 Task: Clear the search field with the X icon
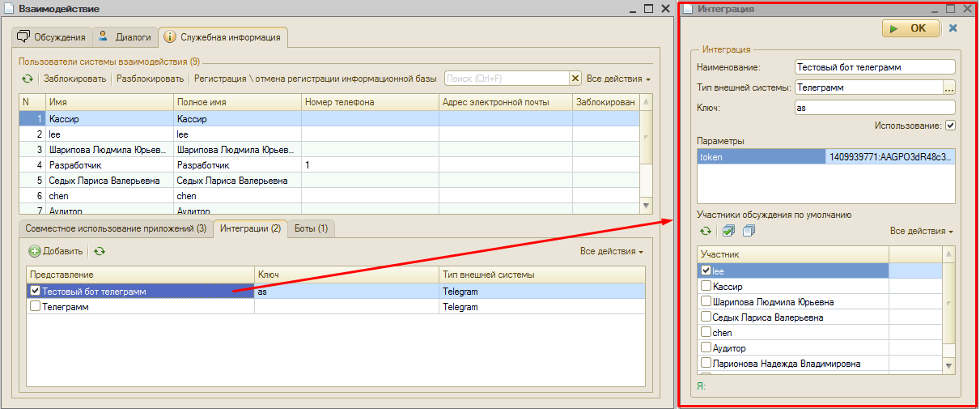575,79
